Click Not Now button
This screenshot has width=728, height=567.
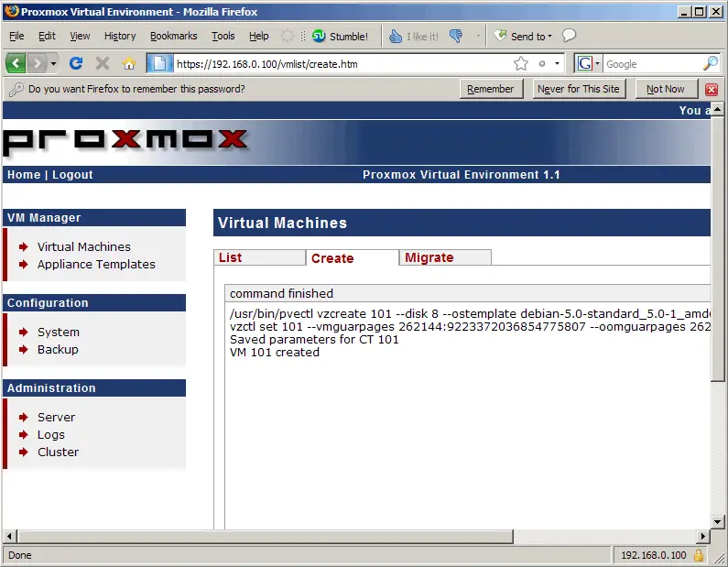click(x=666, y=89)
